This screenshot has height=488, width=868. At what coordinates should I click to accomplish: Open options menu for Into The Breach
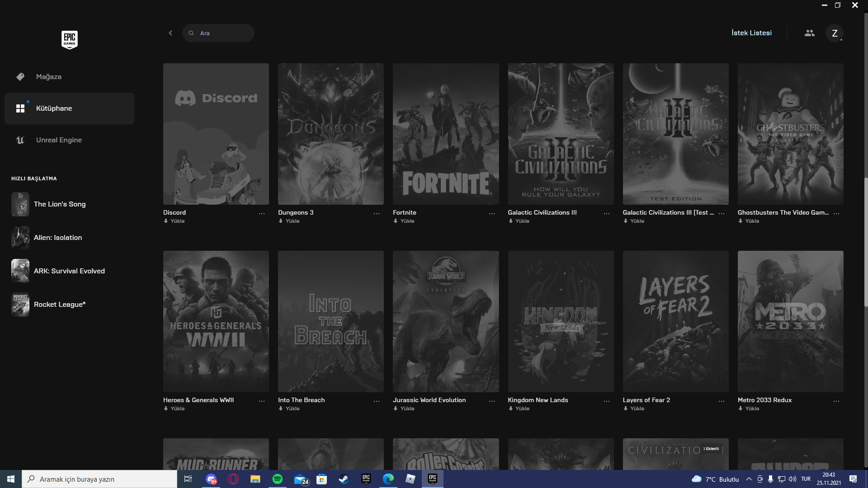[x=377, y=401]
